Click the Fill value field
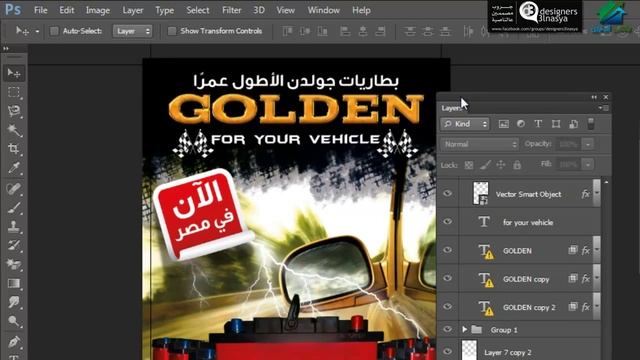 point(569,164)
